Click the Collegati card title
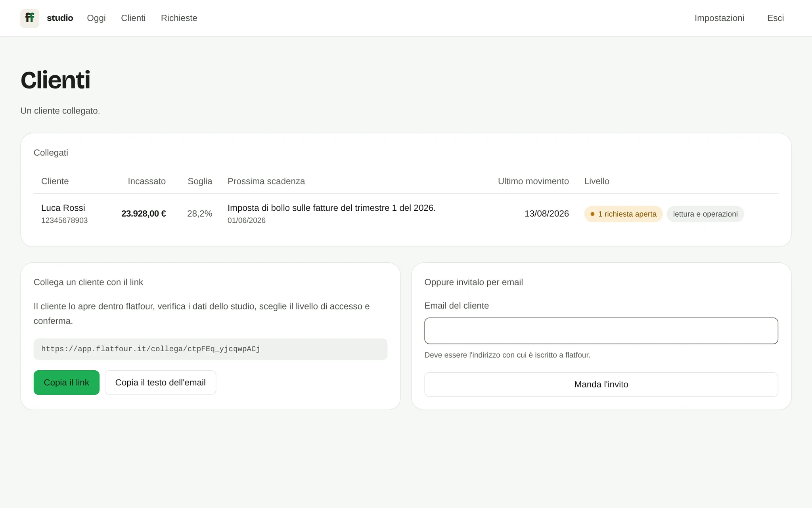The width and height of the screenshot is (812, 508). [51, 153]
